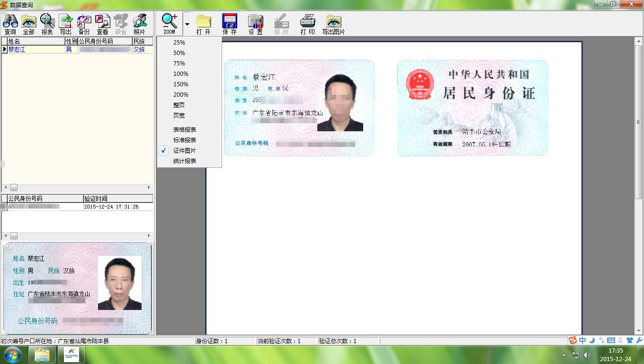The width and height of the screenshot is (644, 364).
Task: Click the 保存 save icon
Action: (x=230, y=24)
